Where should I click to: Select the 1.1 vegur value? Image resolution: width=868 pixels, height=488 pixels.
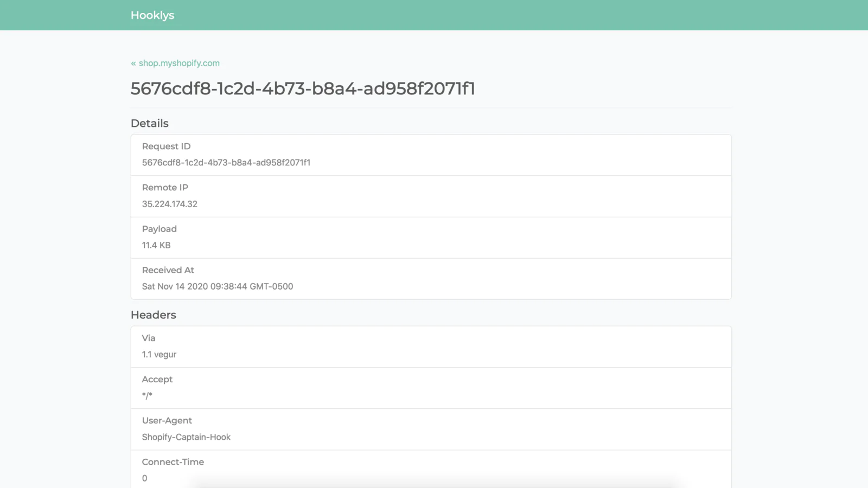coord(159,355)
